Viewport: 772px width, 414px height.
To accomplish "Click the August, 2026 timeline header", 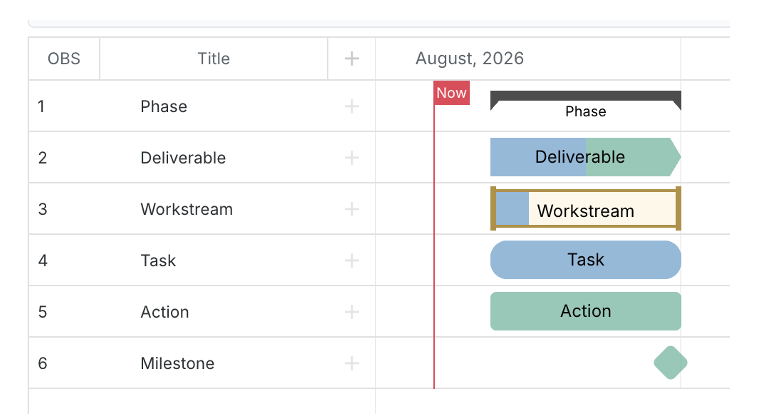I will (x=469, y=59).
